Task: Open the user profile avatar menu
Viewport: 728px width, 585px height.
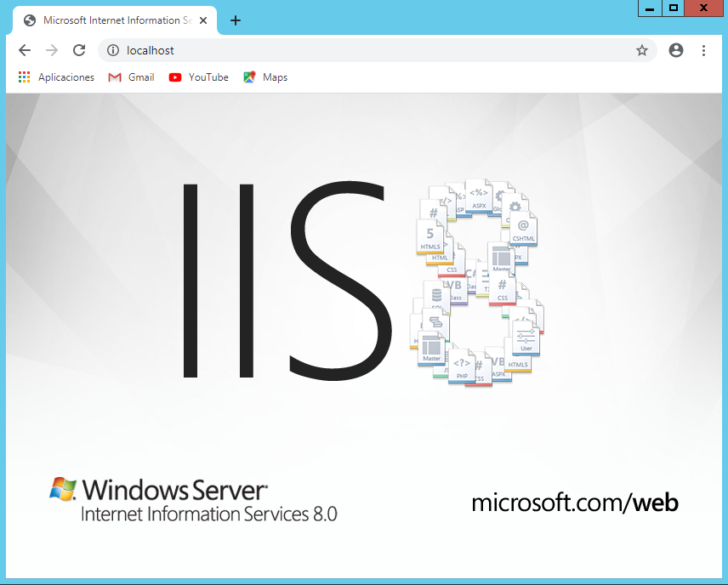Action: (675, 50)
